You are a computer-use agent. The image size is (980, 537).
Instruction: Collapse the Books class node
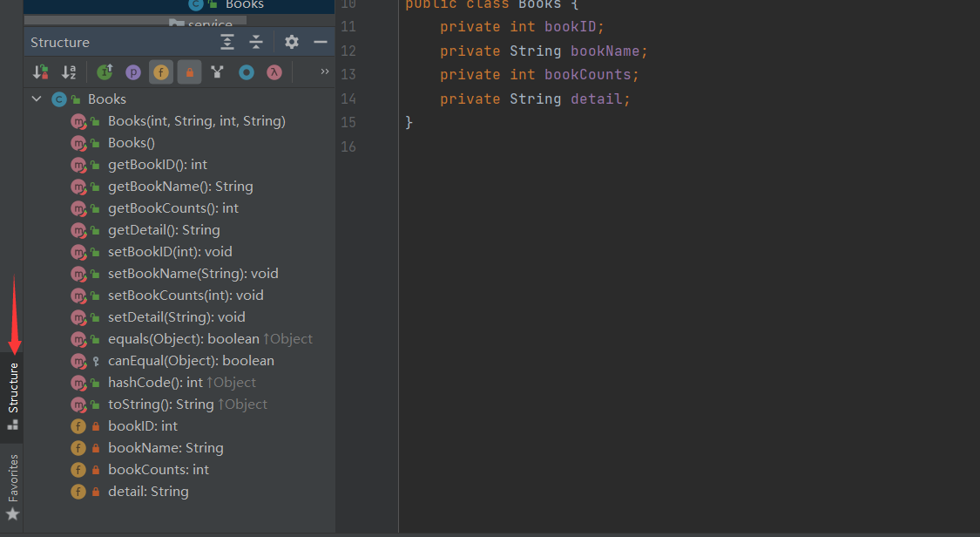point(37,99)
